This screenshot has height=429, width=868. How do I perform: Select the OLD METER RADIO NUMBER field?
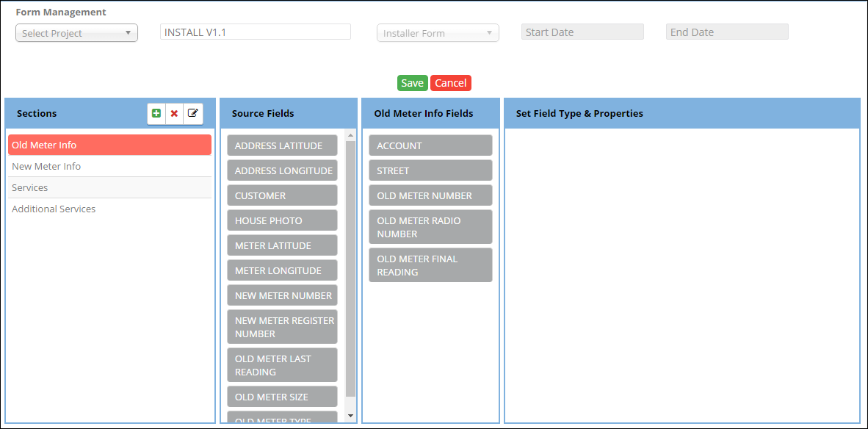[430, 227]
